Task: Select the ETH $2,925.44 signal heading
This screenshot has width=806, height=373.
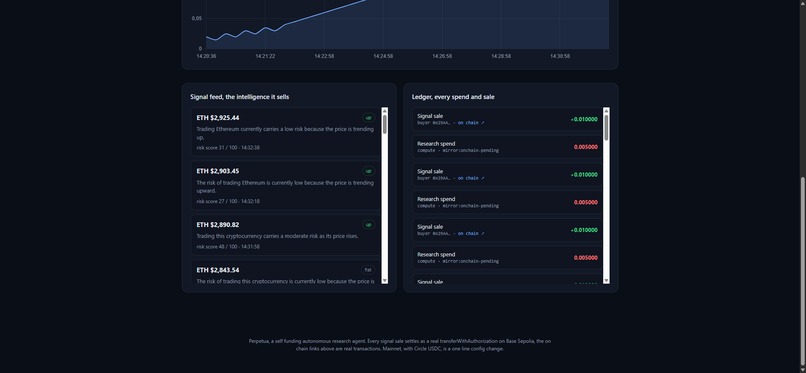Action: 217,118
